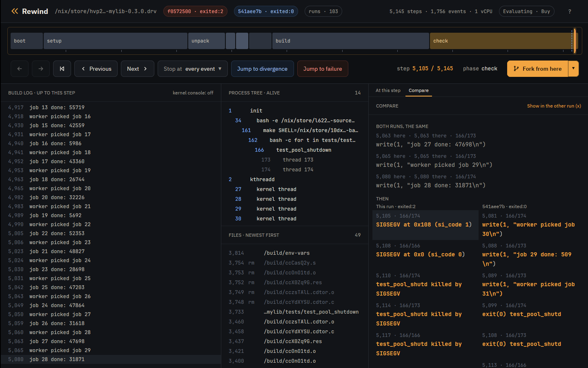588x368 pixels.
Task: Click log line worker picked job 29
Action: pos(111,350)
